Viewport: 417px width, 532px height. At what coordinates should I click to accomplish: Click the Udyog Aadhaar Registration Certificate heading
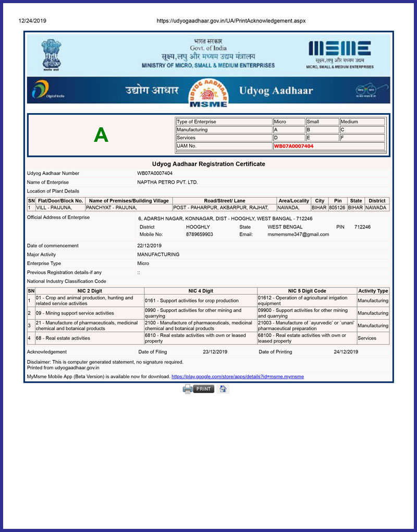pyautogui.click(x=208, y=164)
